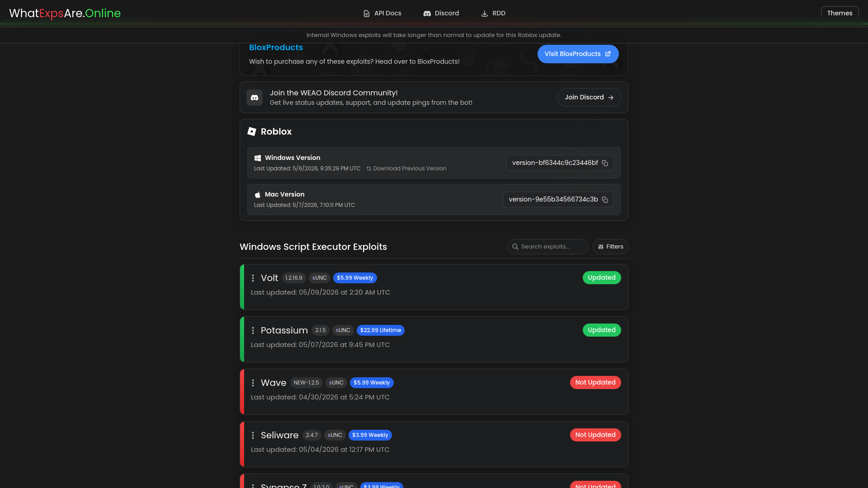Click the WhatExpsAre.Online logo
The image size is (868, 488).
[65, 13]
